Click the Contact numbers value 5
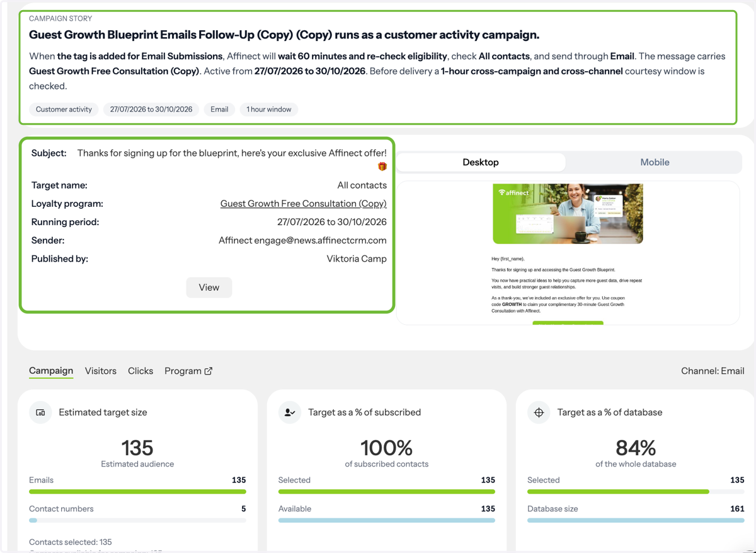Viewport: 756px width, 553px height. 243,508
